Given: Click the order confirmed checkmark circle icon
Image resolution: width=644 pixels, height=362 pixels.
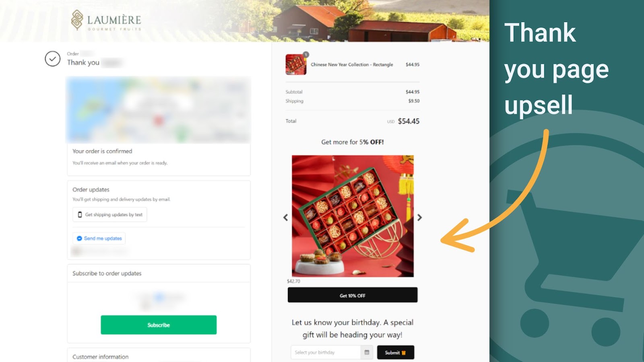Looking at the screenshot, I should [53, 59].
